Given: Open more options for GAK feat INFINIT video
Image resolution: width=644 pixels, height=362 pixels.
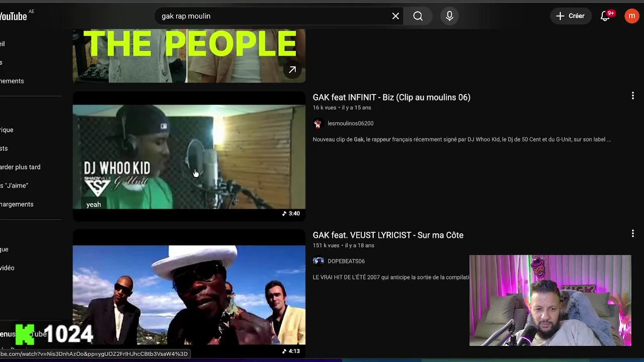Looking at the screenshot, I should pos(632,96).
